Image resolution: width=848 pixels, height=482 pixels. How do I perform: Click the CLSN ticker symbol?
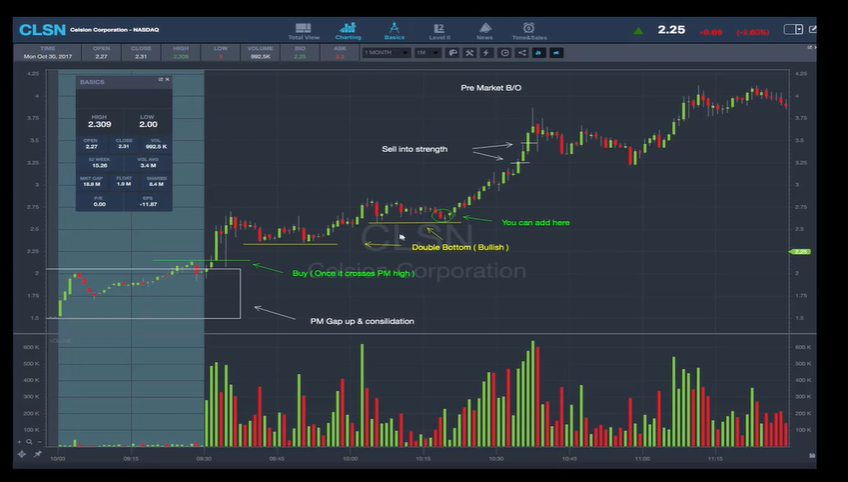coord(42,30)
